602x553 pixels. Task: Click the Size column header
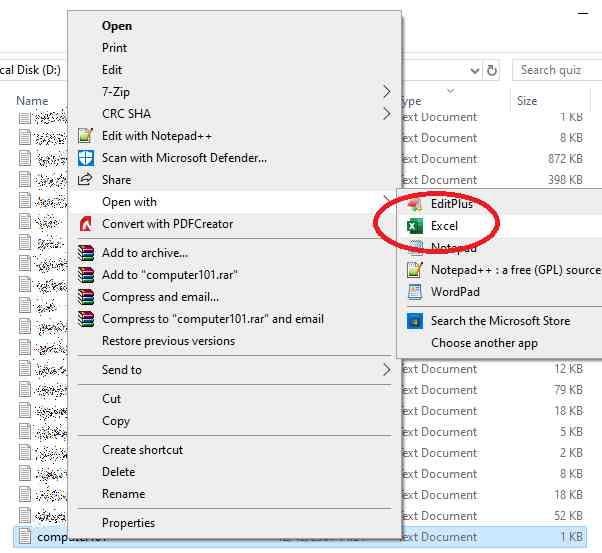527,100
